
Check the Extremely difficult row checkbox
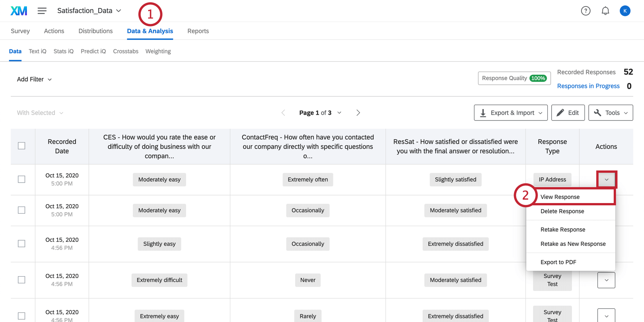tap(22, 280)
